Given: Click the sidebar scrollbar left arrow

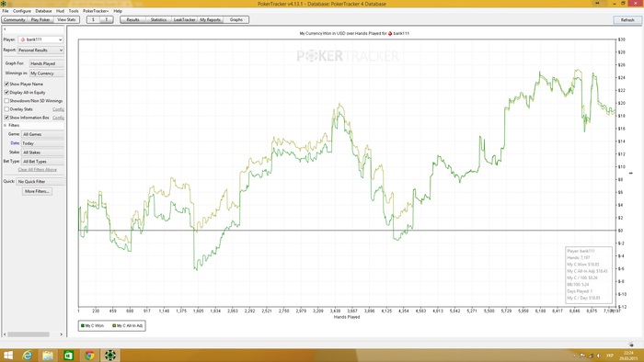Looking at the screenshot, I should click(x=5, y=334).
